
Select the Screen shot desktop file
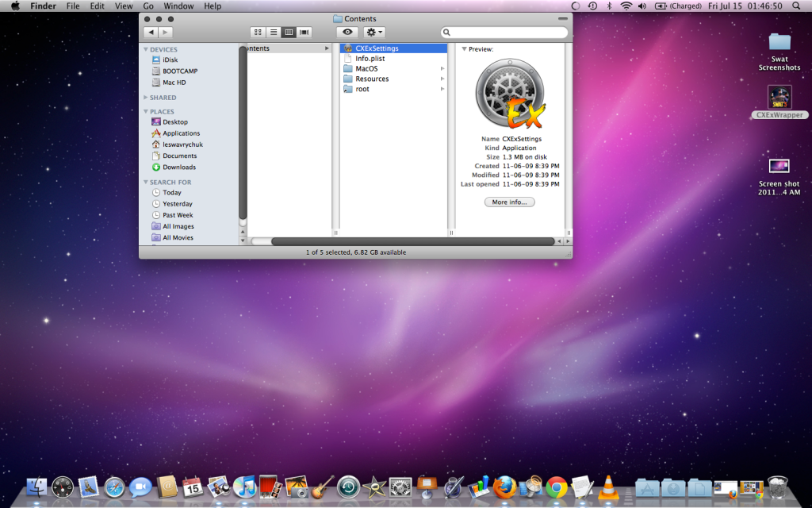point(779,177)
